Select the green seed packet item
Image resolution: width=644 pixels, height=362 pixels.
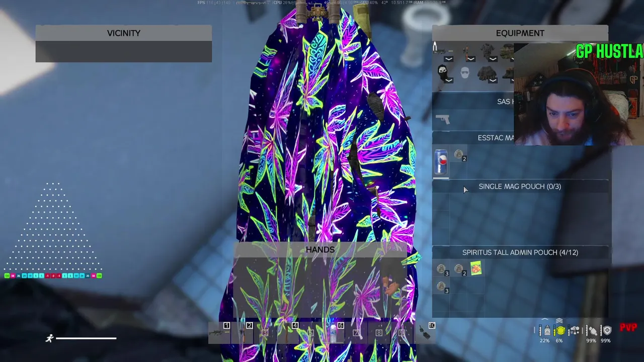tap(476, 268)
